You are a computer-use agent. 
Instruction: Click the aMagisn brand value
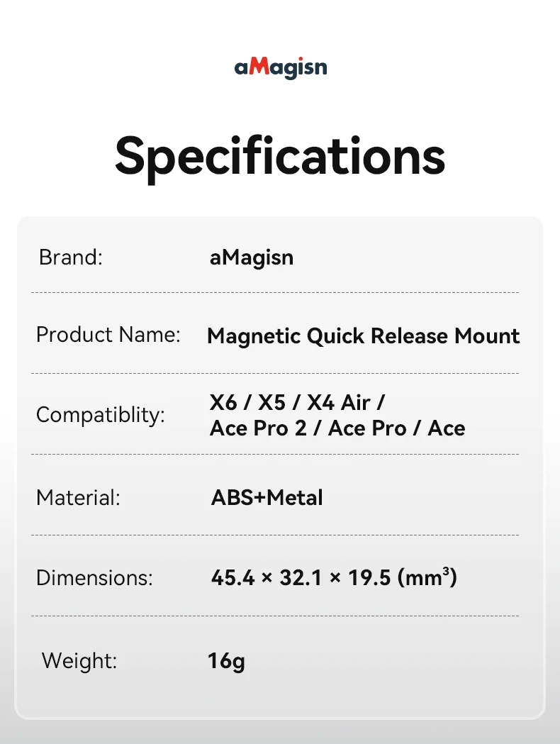252,258
